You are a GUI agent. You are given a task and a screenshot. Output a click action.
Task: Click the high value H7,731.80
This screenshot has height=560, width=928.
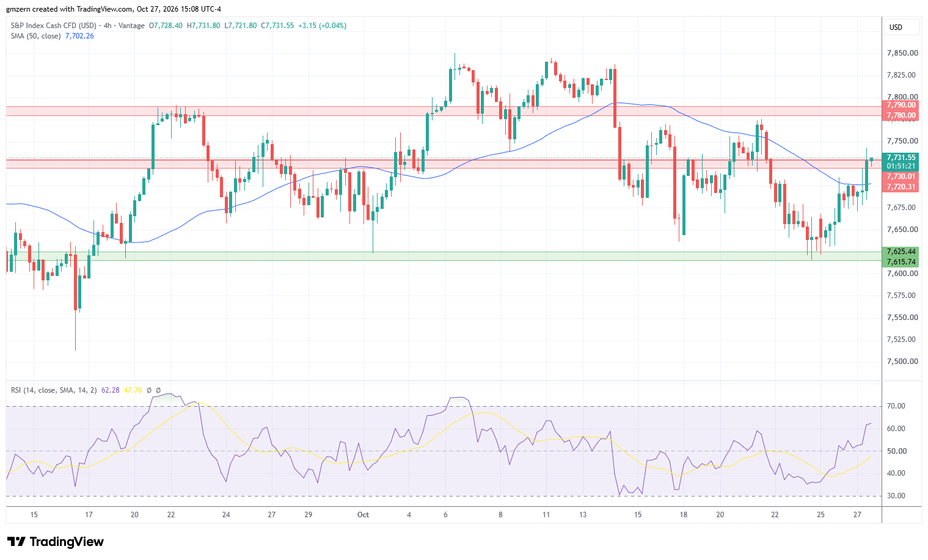coord(203,26)
